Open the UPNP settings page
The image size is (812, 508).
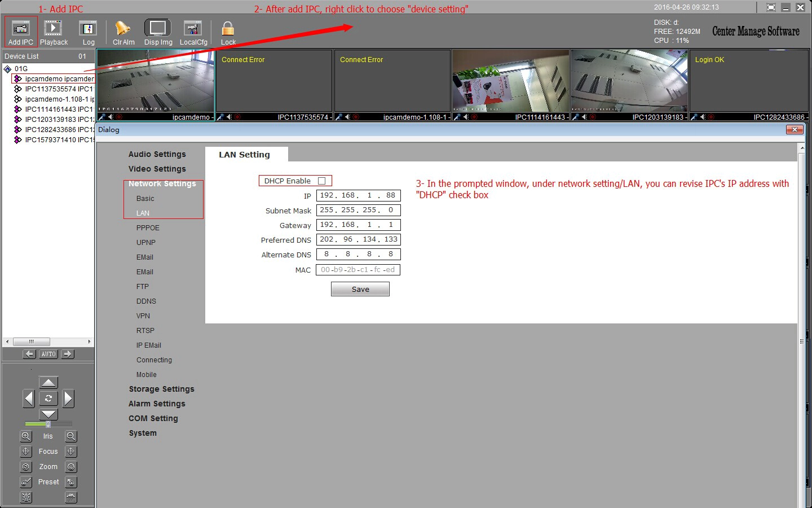tap(145, 243)
